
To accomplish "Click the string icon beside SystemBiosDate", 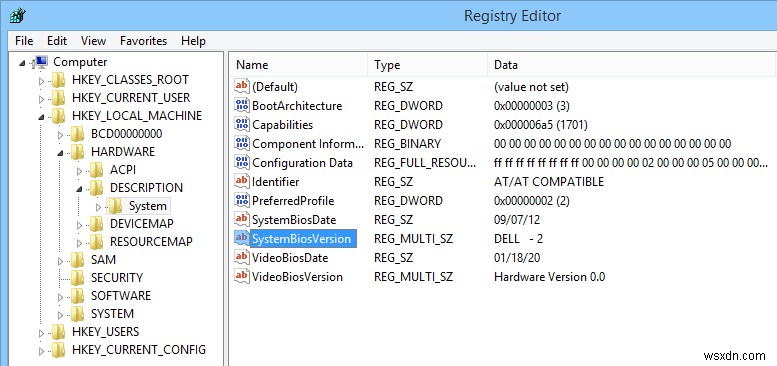I will coord(242,219).
